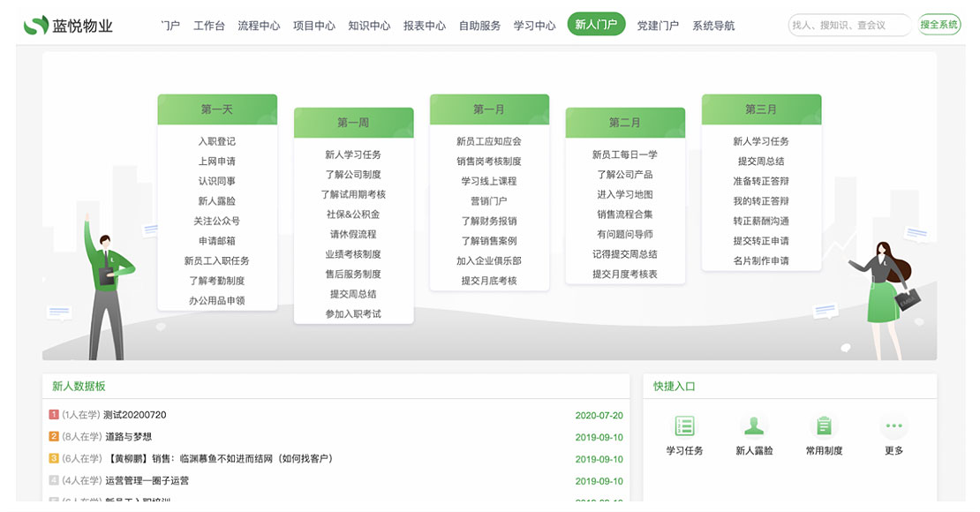
Task: Click the yellow rank 3 badge
Action: coord(54,459)
